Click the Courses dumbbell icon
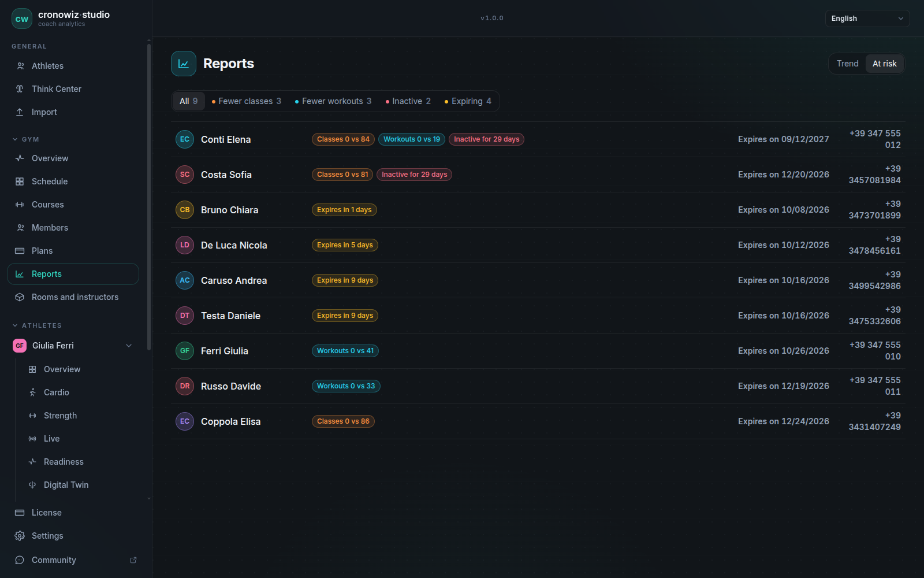924x578 pixels. tap(20, 205)
